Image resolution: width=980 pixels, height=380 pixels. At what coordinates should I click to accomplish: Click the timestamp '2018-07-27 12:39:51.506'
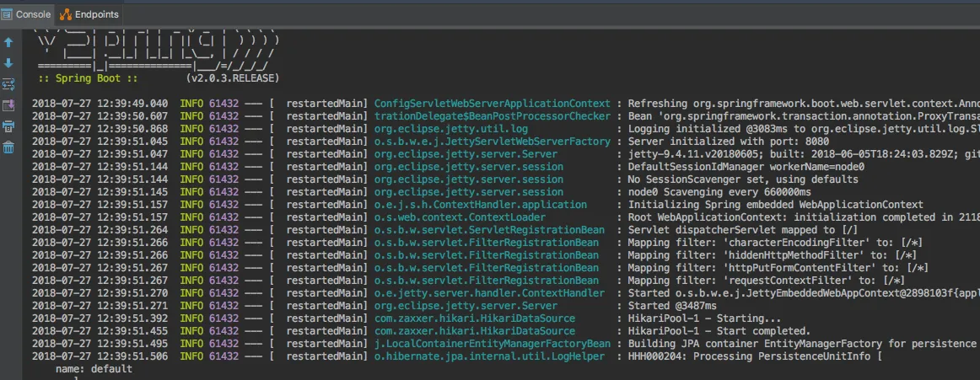click(100, 356)
